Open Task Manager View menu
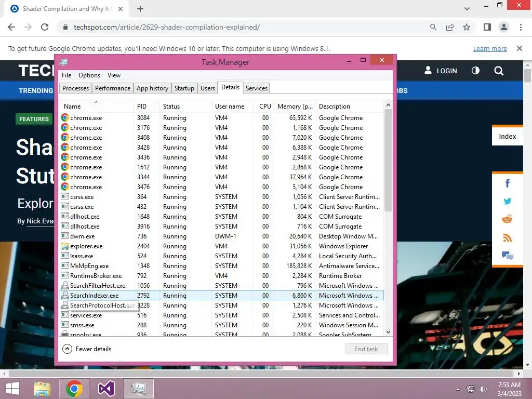Screen dimensions: 532x399 click(x=114, y=75)
